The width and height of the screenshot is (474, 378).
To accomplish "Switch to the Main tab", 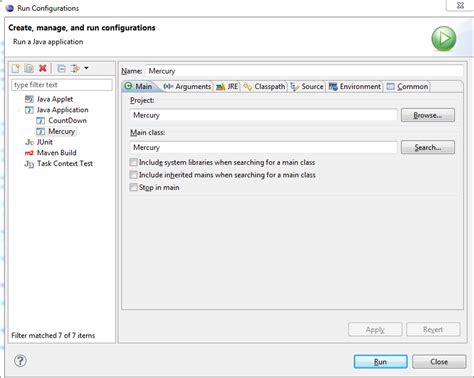I will click(x=139, y=86).
